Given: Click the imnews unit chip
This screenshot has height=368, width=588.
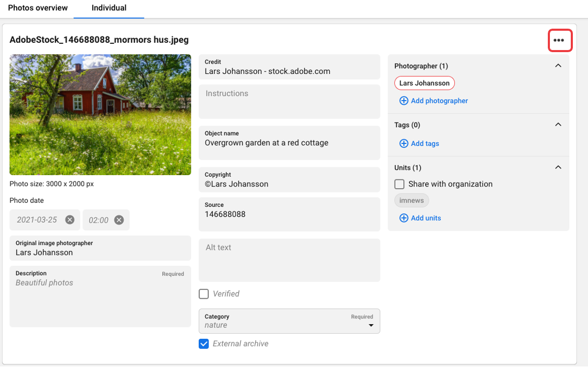Looking at the screenshot, I should (411, 201).
